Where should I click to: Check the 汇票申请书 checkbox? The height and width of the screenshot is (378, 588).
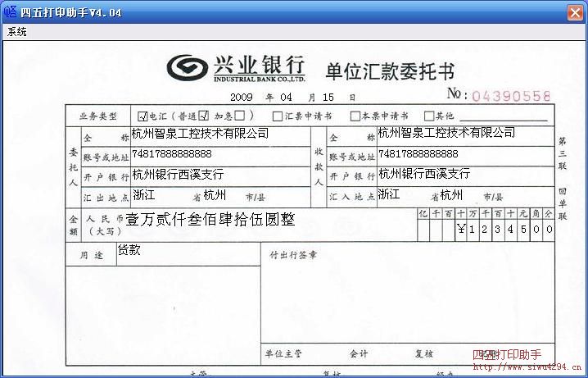point(278,116)
